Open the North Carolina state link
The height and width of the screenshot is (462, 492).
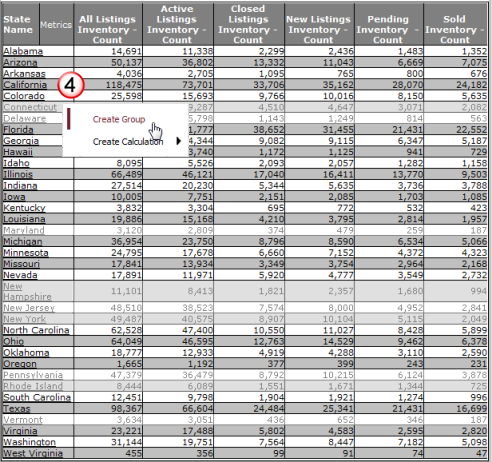(x=36, y=330)
